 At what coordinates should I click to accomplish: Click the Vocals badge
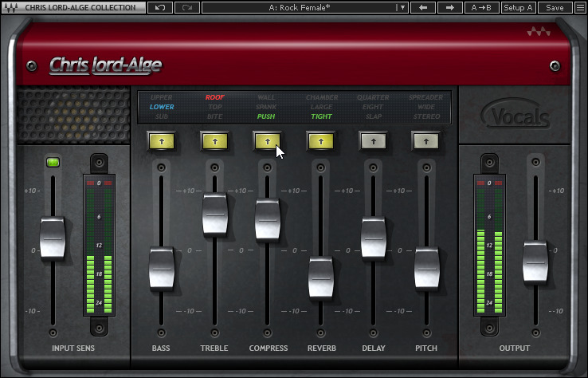click(516, 115)
